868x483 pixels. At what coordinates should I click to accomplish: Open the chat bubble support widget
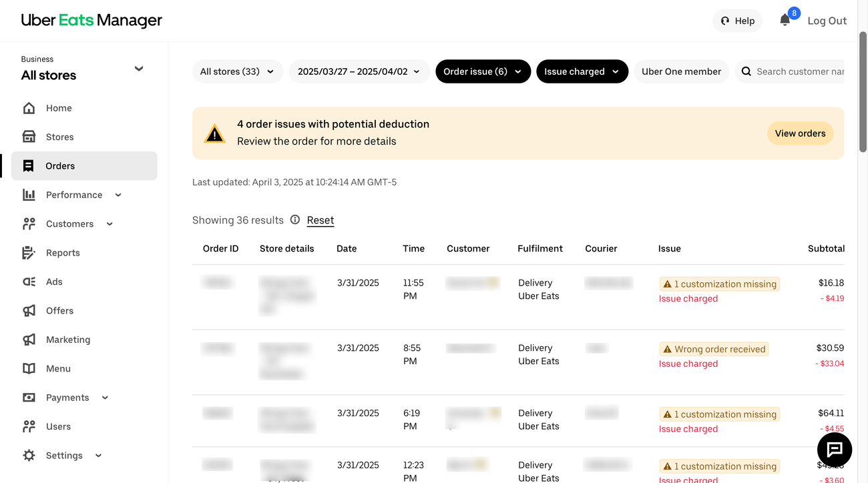click(835, 449)
